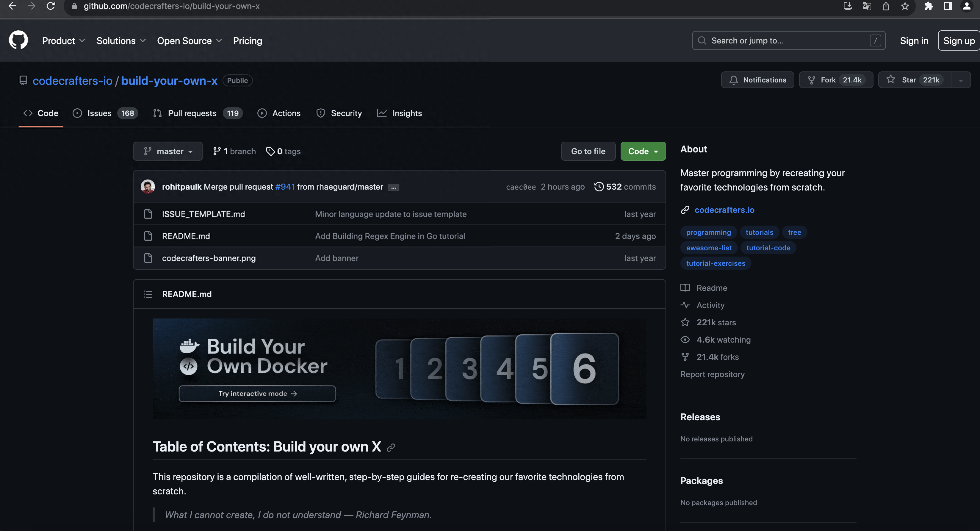
Task: Expand the master branch dropdown
Action: pos(167,151)
